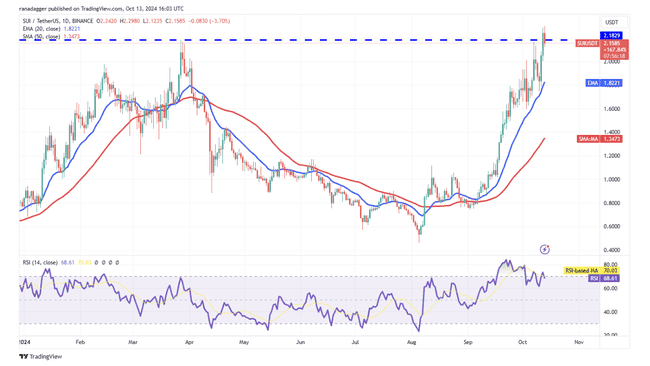Click the 2.0000 price axis label
650x366 pixels.
click(611, 62)
